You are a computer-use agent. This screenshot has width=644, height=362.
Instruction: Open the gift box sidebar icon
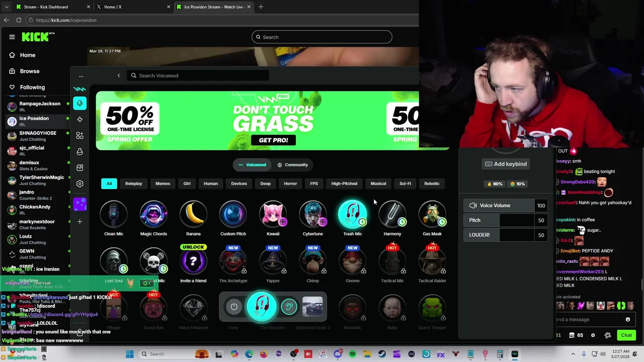tap(79, 167)
